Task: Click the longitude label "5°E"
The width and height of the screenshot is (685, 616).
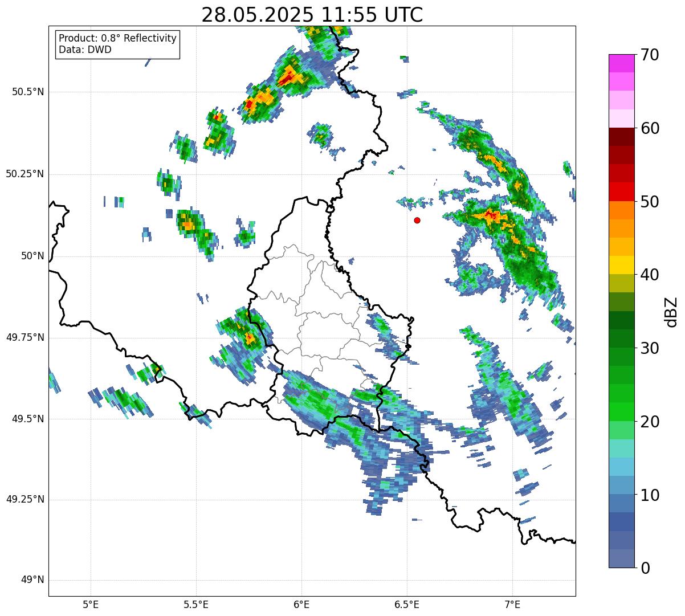Action: point(91,605)
